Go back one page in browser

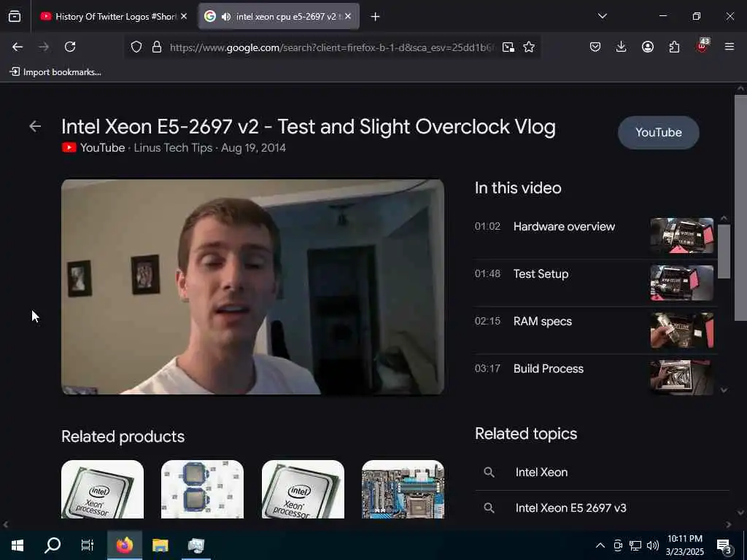point(18,47)
